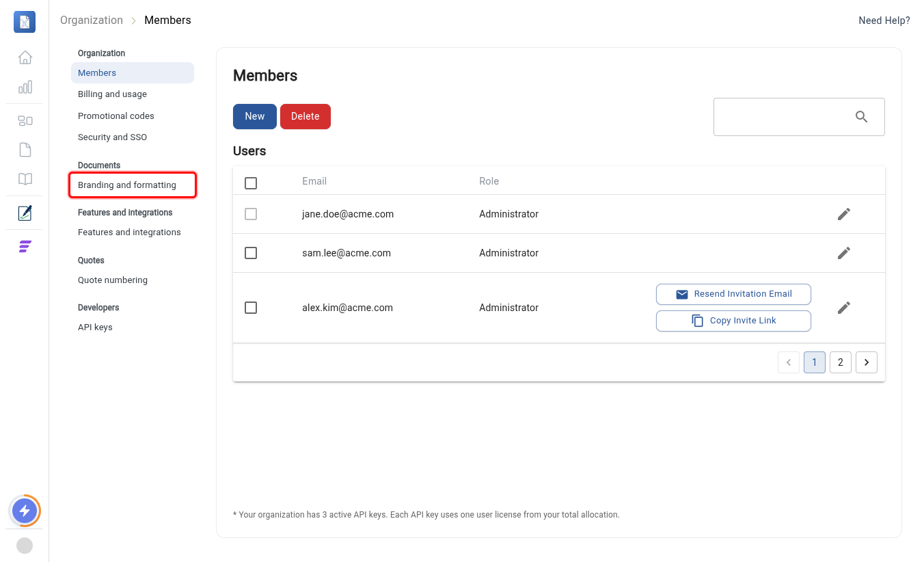Screen dimensions: 924x562
Task: Click the app logo in the sidebar
Action: (x=25, y=22)
